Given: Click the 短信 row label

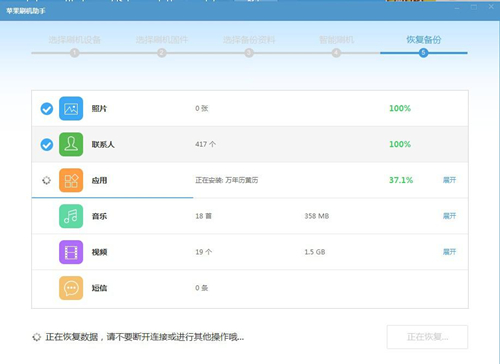Looking at the screenshot, I should pos(99,288).
